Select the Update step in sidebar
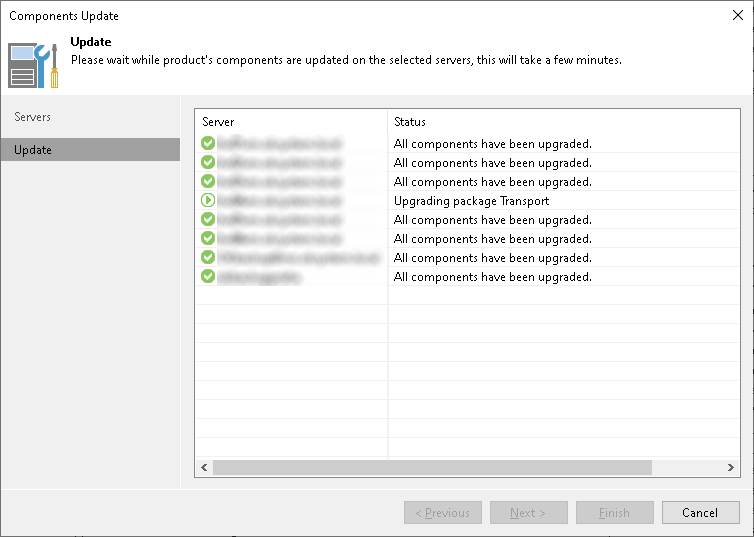The height and width of the screenshot is (537, 754). click(90, 150)
